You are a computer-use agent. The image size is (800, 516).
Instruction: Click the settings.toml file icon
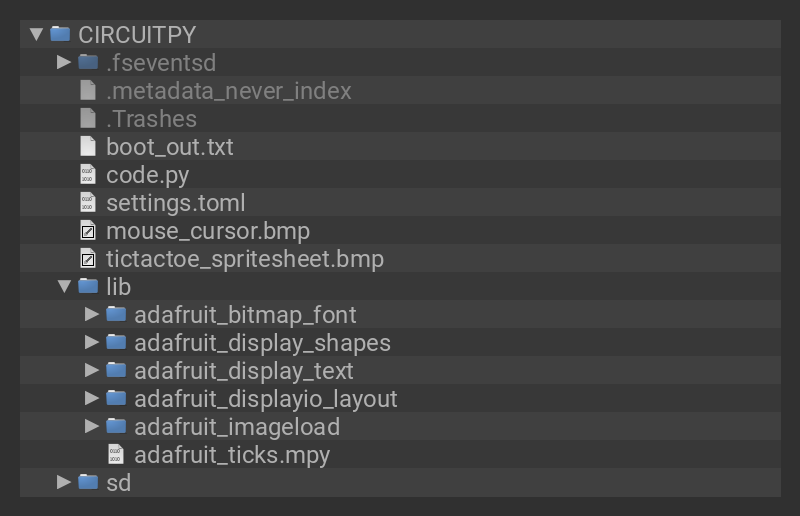88,203
